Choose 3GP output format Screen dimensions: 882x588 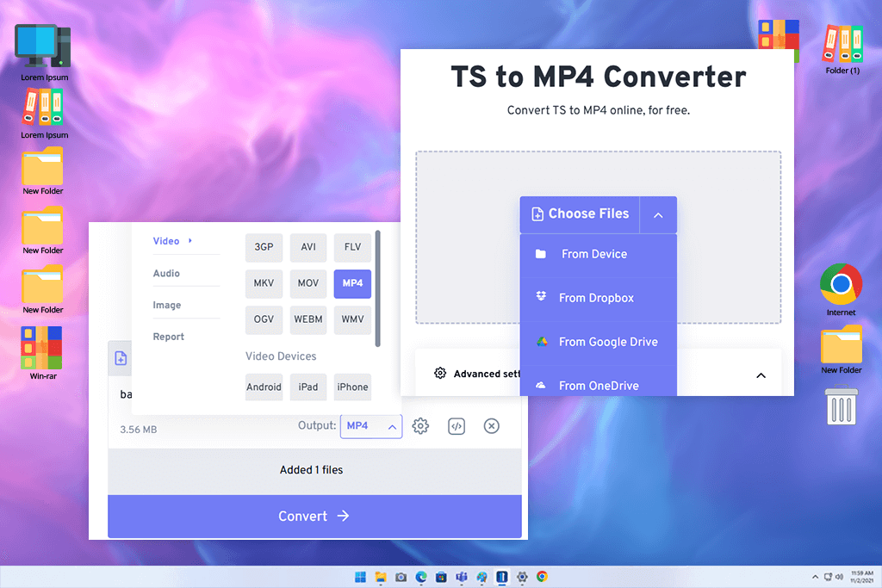click(264, 247)
